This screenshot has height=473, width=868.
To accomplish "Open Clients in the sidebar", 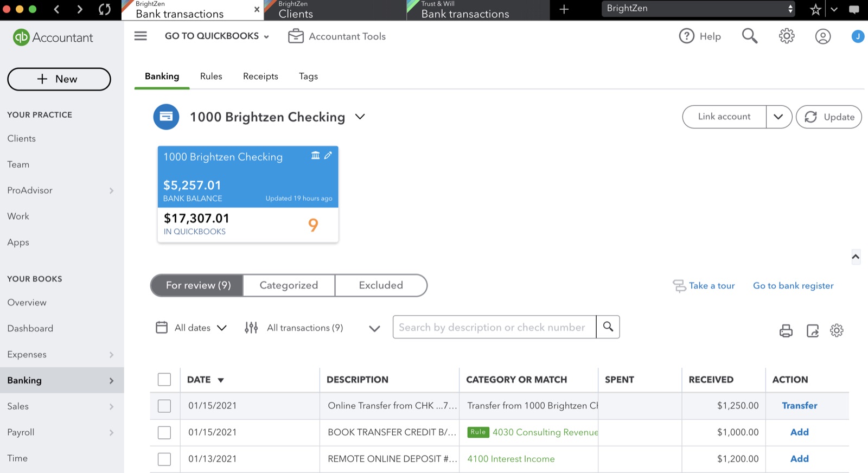I will point(22,139).
